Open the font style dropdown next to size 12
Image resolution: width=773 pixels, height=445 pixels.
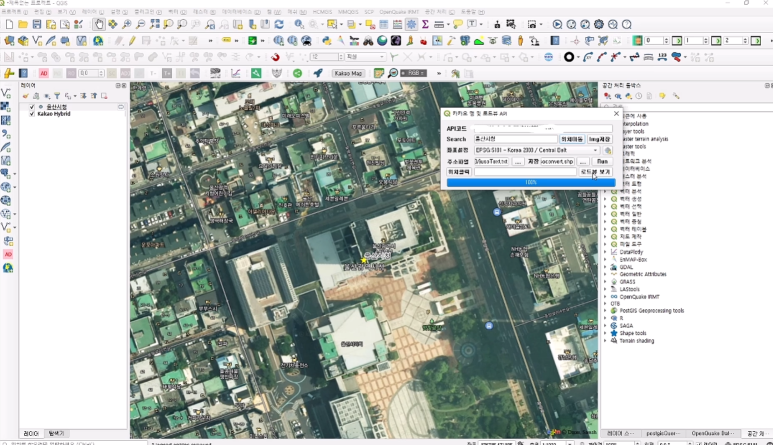coord(366,57)
